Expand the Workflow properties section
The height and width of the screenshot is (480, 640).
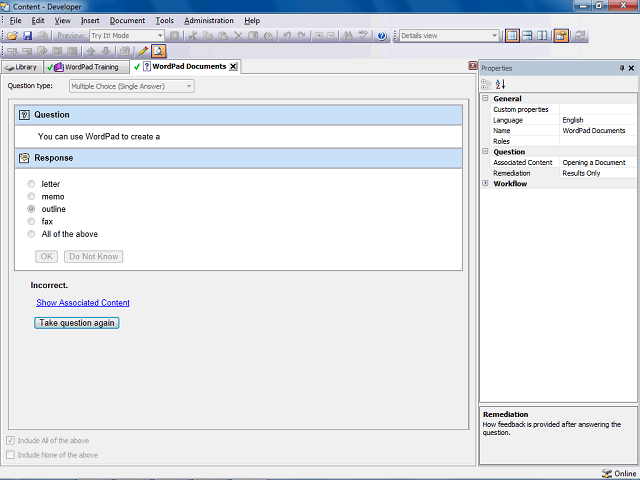[485, 183]
